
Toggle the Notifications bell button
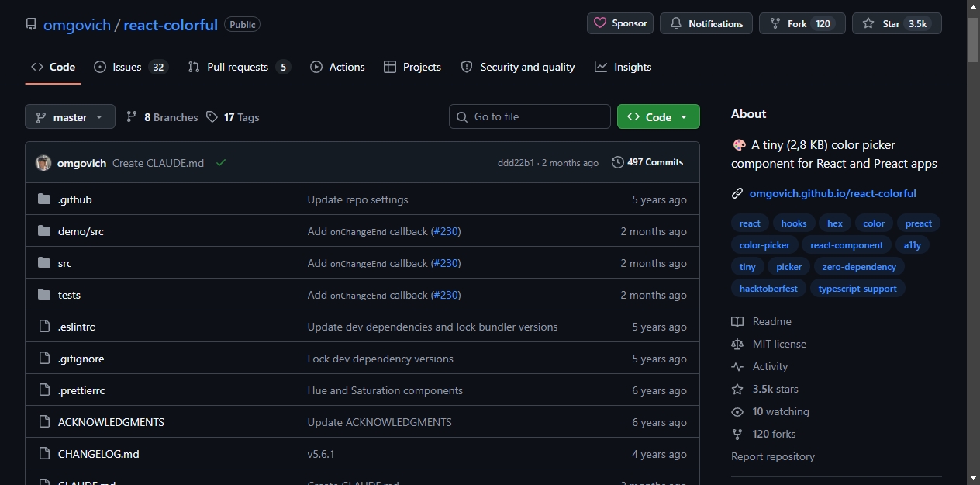[x=706, y=23]
